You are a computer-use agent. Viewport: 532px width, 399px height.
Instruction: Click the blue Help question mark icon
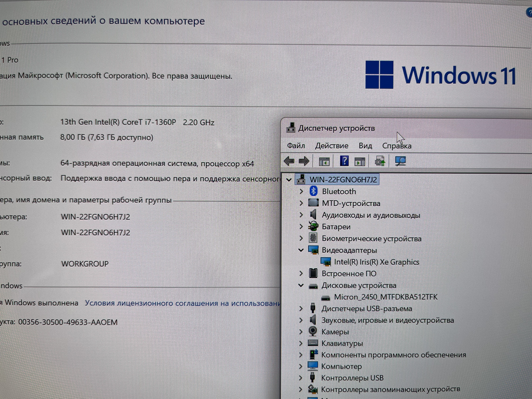[344, 161]
